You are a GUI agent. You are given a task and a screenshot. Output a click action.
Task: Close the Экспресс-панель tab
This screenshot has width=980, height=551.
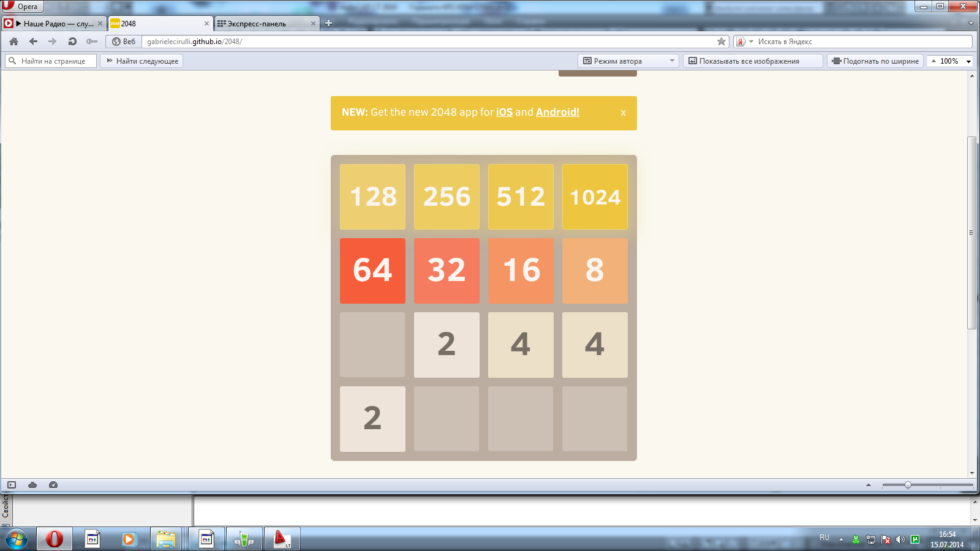[313, 23]
